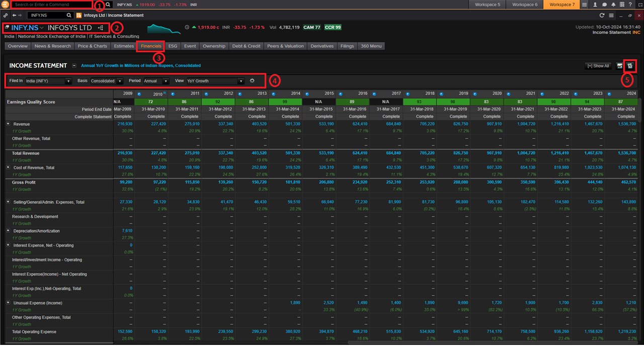Open the chart view icon next to Show All

click(620, 66)
